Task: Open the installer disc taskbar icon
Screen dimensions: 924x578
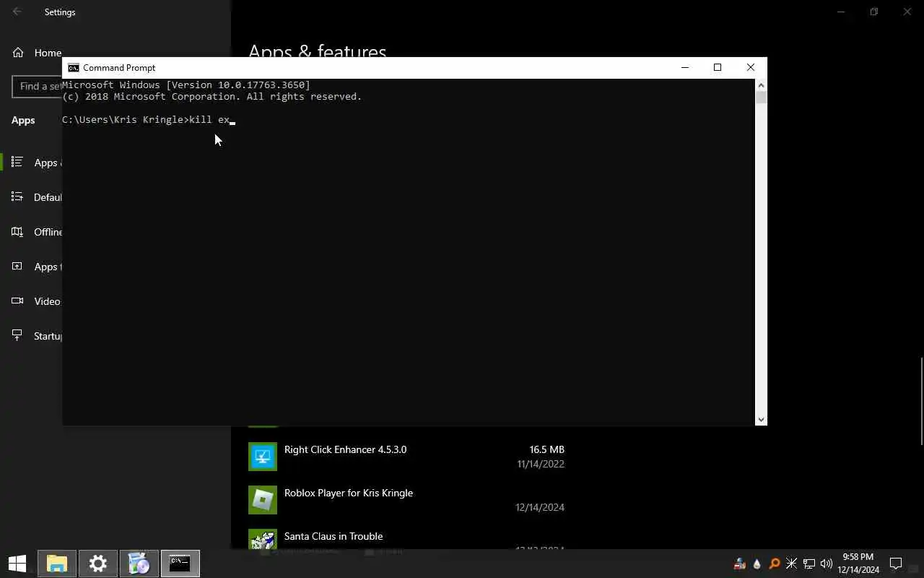Action: [x=139, y=564]
